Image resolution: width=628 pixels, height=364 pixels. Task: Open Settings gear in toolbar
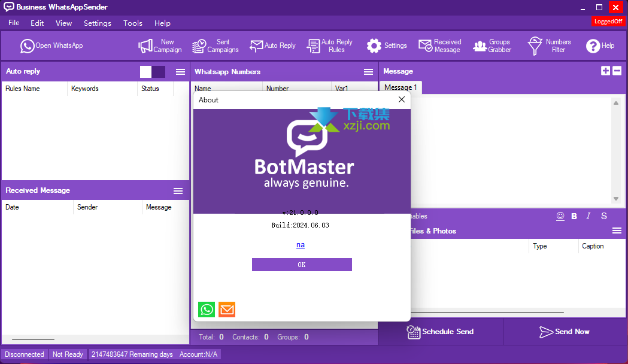(387, 45)
